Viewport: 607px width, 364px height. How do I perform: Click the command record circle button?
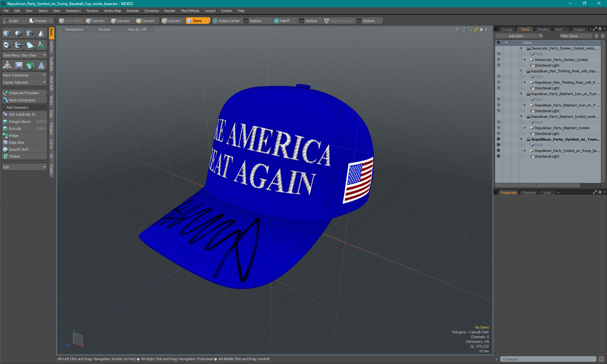[x=601, y=359]
